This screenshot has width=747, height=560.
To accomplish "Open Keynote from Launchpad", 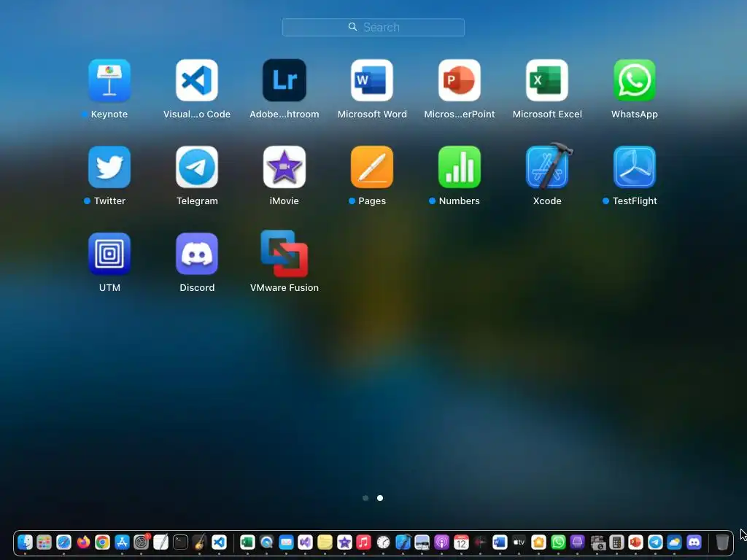I will click(x=109, y=80).
